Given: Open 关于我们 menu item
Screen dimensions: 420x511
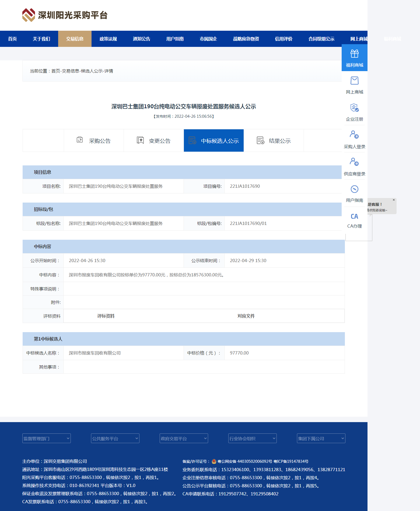Looking at the screenshot, I should [41, 39].
